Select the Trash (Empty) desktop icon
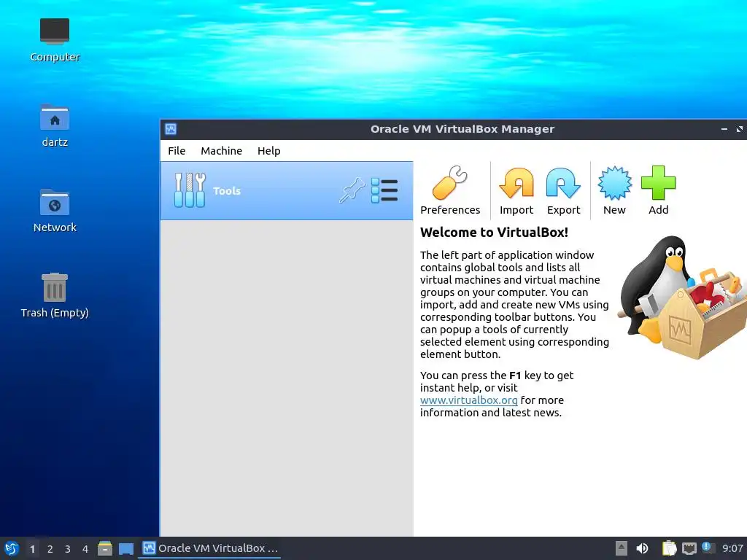 tap(55, 295)
